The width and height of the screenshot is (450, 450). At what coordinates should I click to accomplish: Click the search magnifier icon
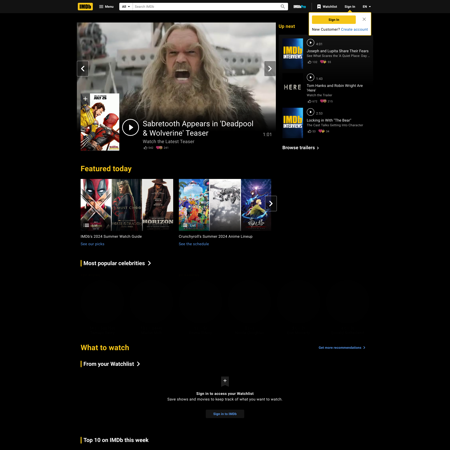(x=283, y=7)
